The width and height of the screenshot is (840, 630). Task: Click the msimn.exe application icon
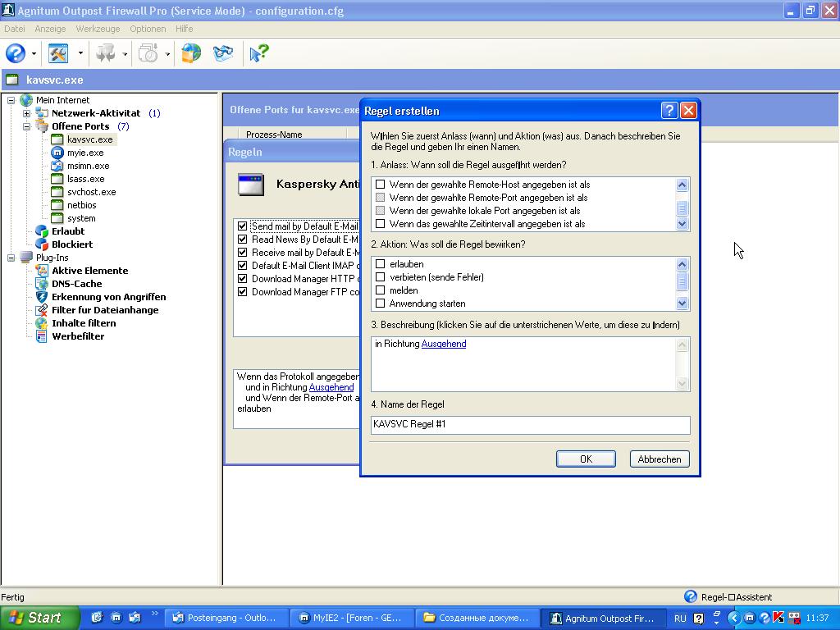tap(57, 166)
